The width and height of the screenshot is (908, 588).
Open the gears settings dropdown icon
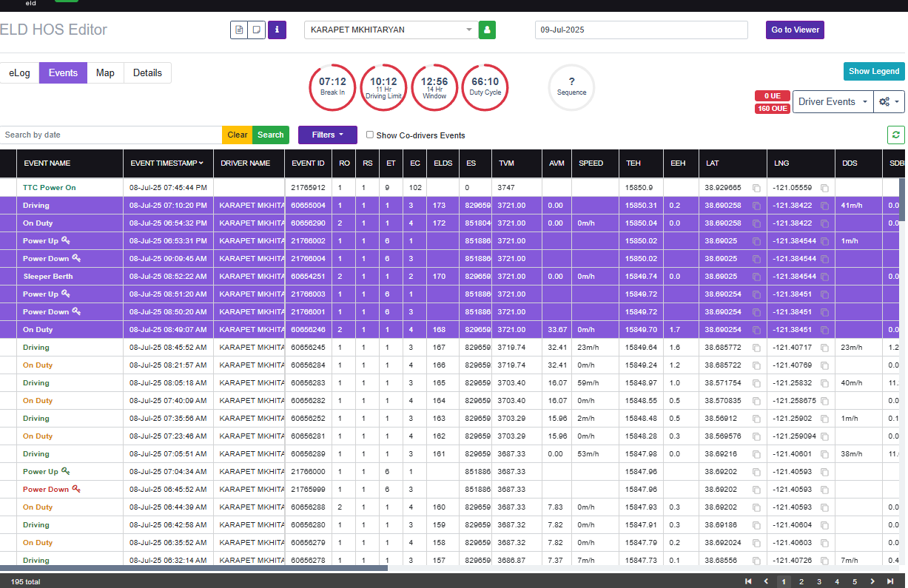(x=889, y=102)
